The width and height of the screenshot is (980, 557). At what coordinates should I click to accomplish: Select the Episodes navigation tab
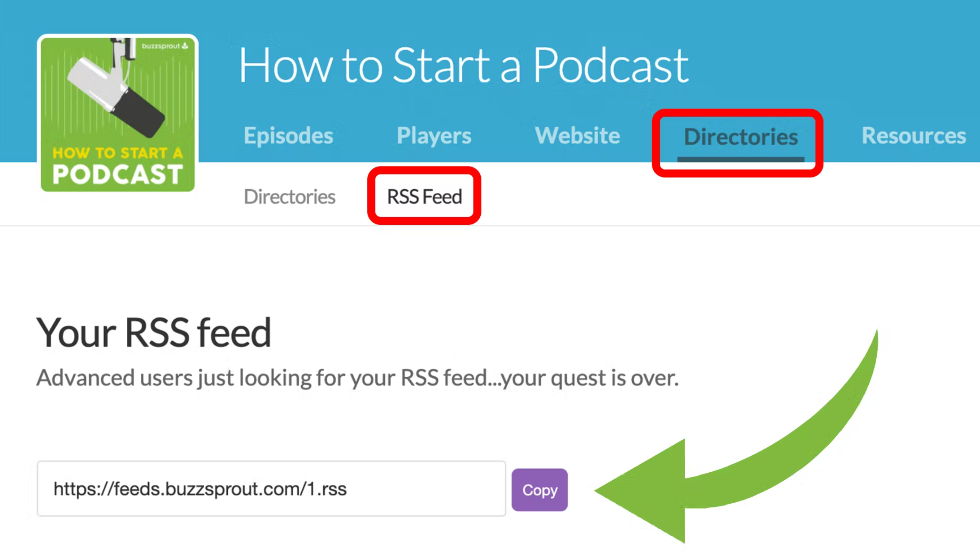288,135
